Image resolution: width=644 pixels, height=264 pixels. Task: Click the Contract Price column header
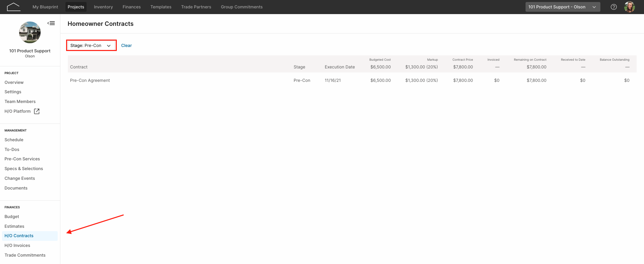463,60
